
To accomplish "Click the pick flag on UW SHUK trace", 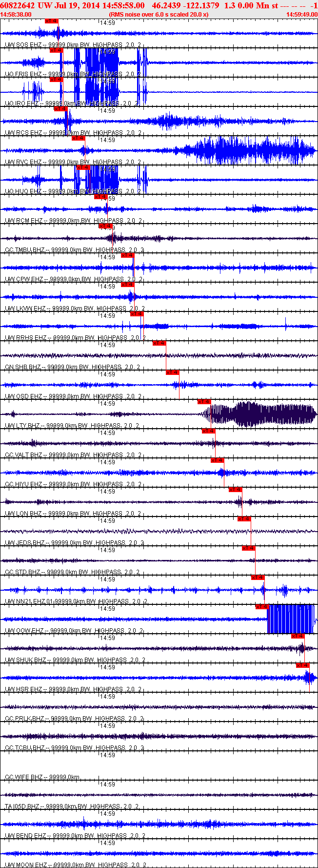I will click(298, 636).
